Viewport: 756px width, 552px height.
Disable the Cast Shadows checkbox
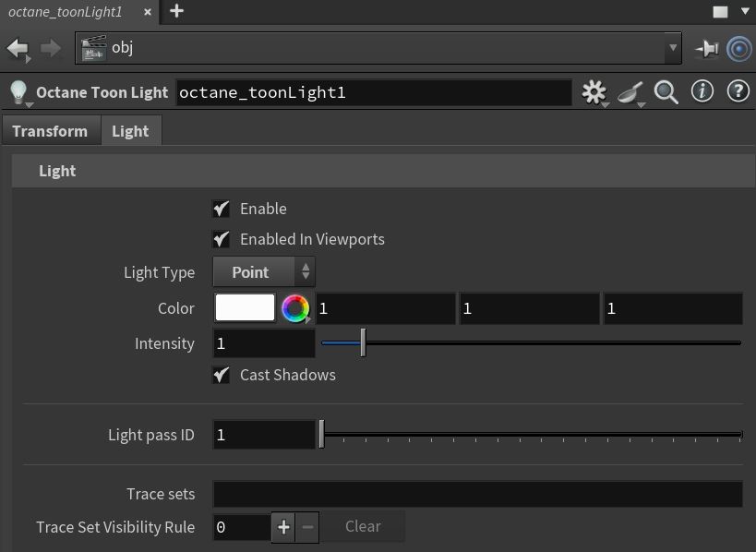click(222, 375)
